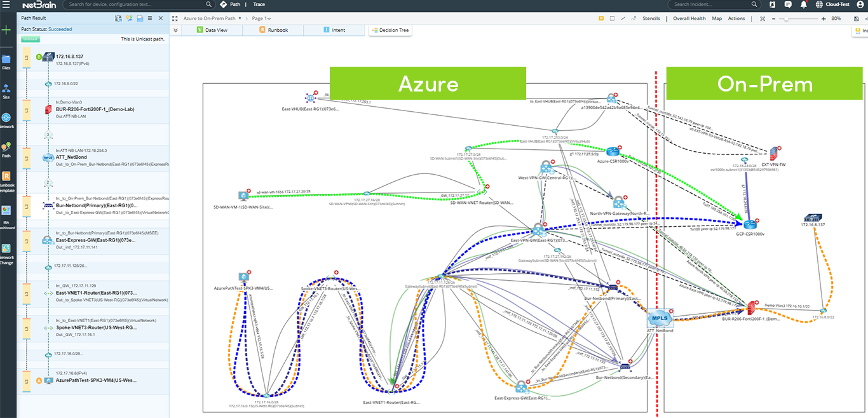Open the Path Result list menu icon

pyautogui.click(x=150, y=18)
